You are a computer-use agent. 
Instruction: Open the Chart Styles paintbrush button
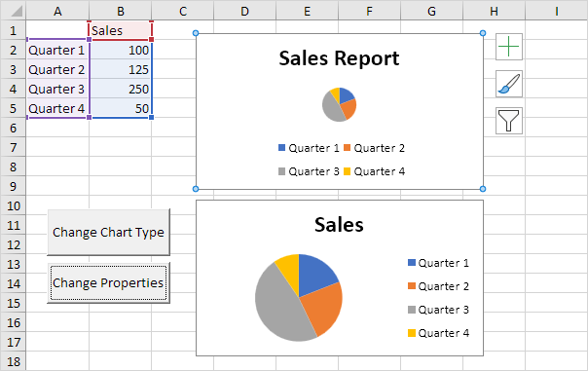pyautogui.click(x=509, y=84)
